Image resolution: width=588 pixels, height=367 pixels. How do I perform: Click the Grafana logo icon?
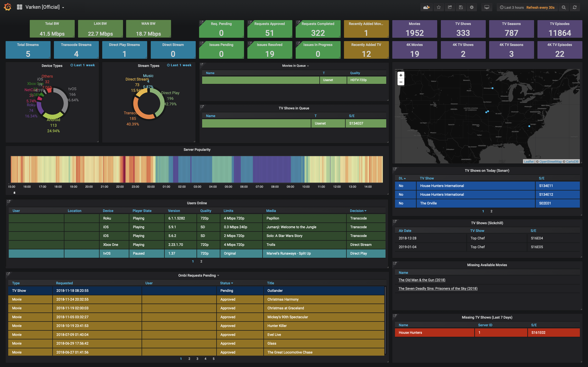point(8,7)
